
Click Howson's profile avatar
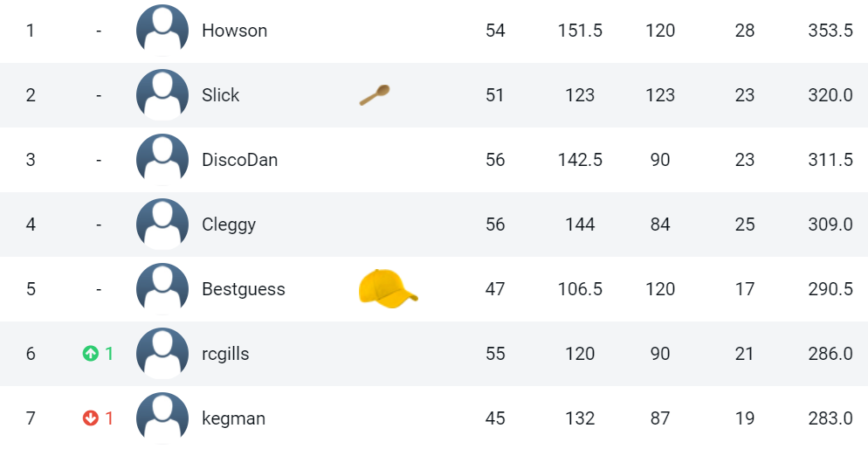(162, 31)
